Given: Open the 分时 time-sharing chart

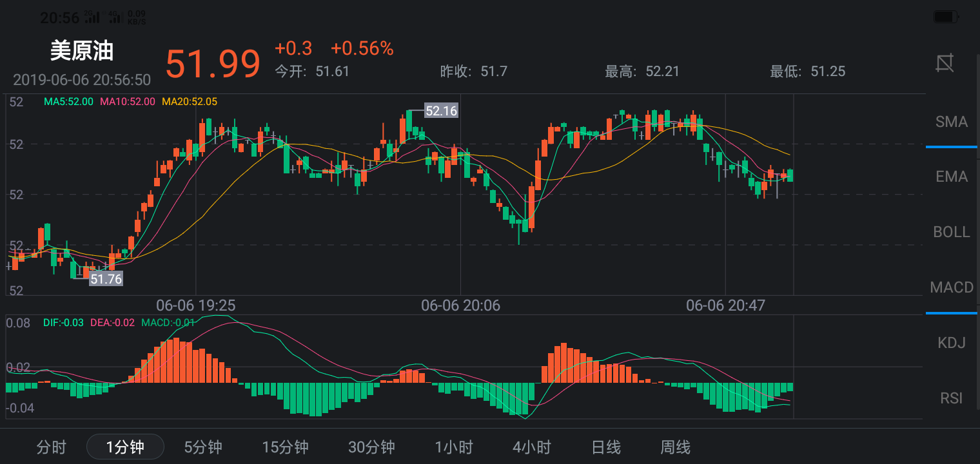Looking at the screenshot, I should [x=52, y=447].
